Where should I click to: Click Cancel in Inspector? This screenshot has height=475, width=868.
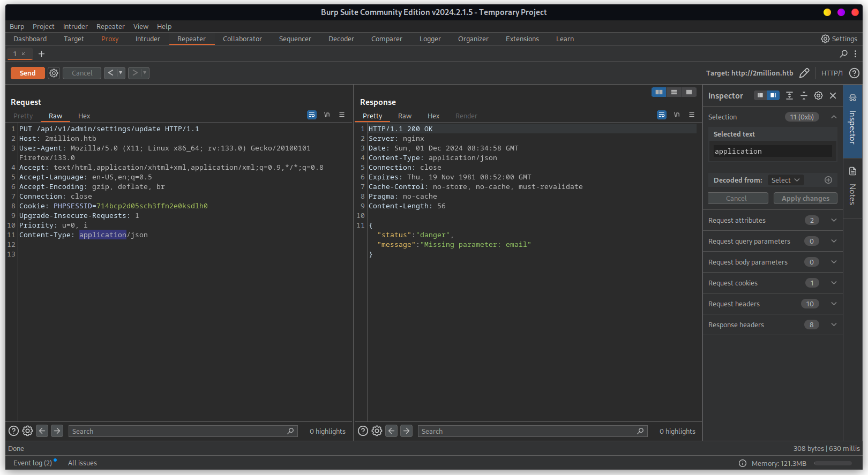click(738, 198)
